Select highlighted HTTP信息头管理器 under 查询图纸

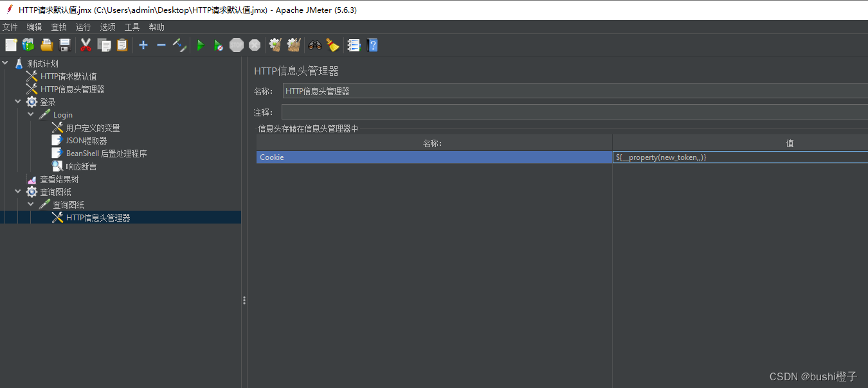98,218
